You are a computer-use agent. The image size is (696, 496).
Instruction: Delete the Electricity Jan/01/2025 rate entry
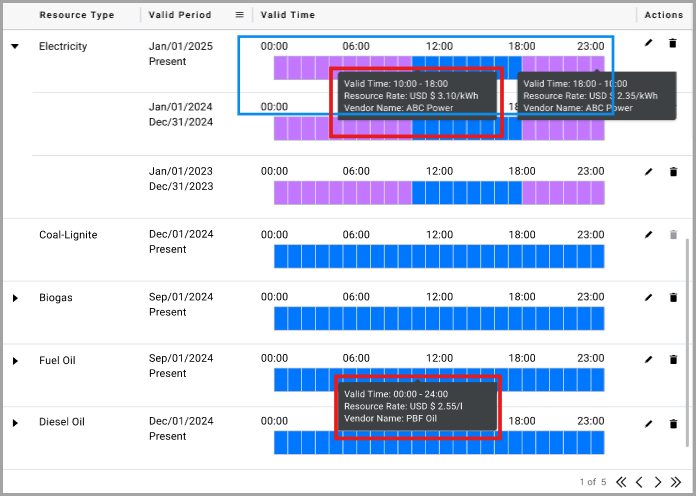(673, 43)
